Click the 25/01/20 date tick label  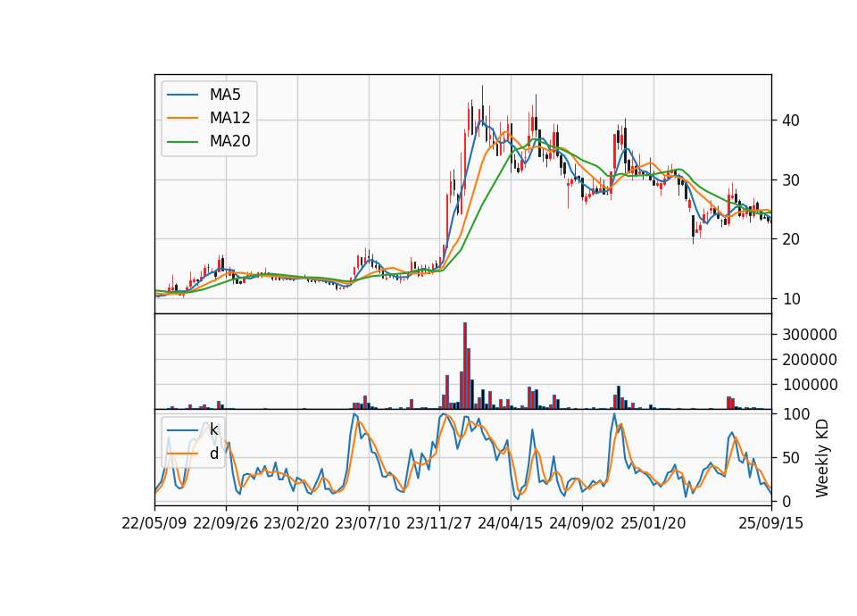[653, 523]
